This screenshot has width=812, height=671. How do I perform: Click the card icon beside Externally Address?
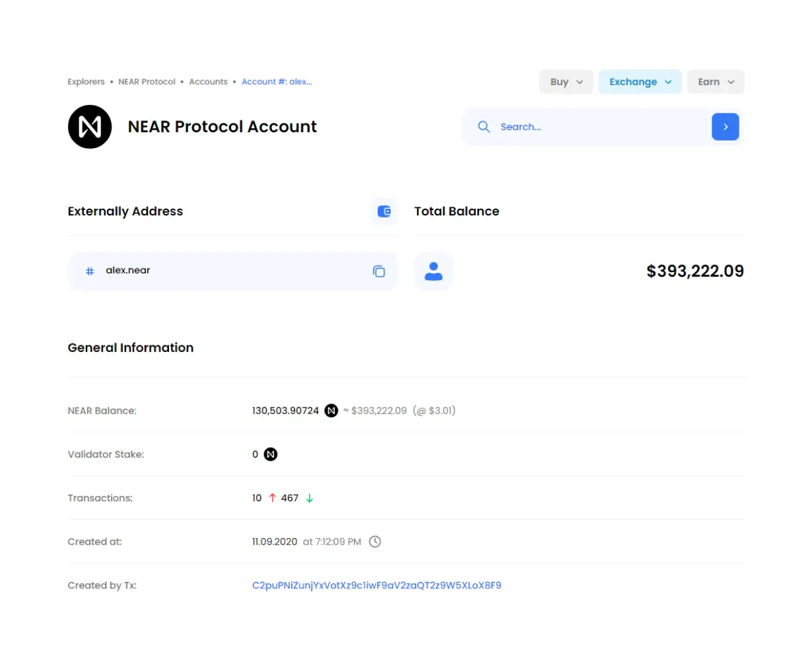tap(384, 211)
